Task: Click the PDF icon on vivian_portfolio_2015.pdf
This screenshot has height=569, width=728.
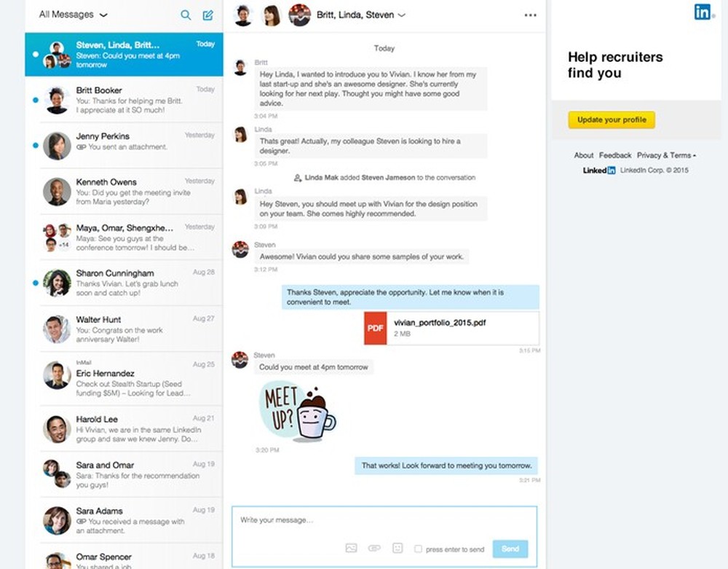Action: tap(374, 328)
